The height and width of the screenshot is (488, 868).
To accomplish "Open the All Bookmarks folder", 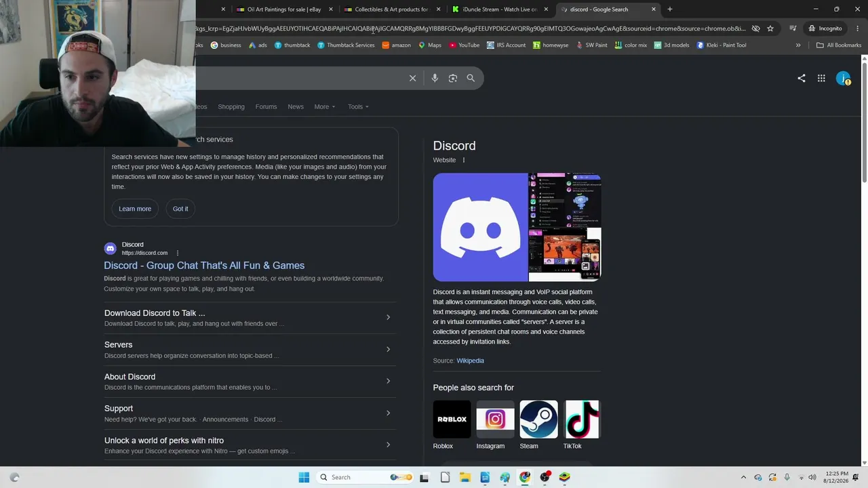I will 838,45.
